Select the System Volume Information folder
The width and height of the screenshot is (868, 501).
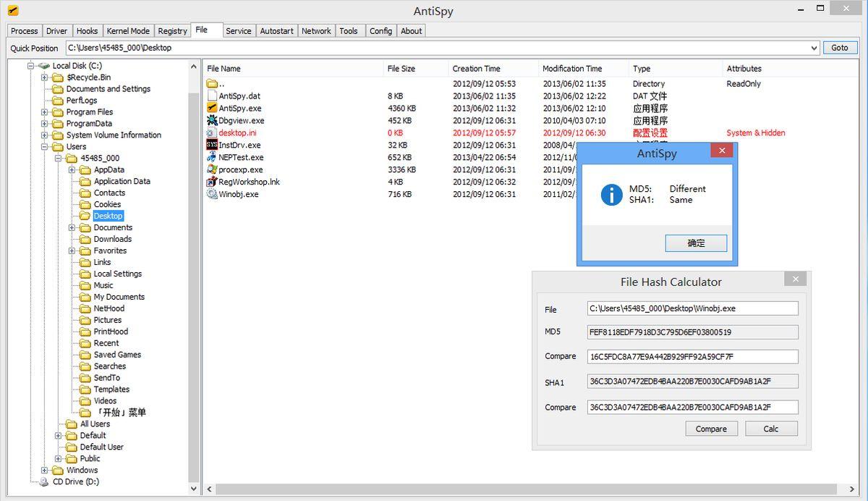tap(114, 135)
